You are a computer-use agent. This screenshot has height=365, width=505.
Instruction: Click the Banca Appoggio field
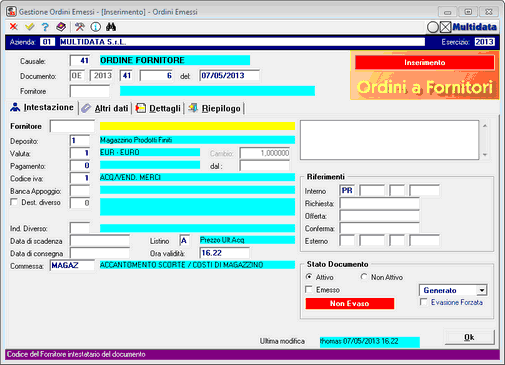point(80,191)
